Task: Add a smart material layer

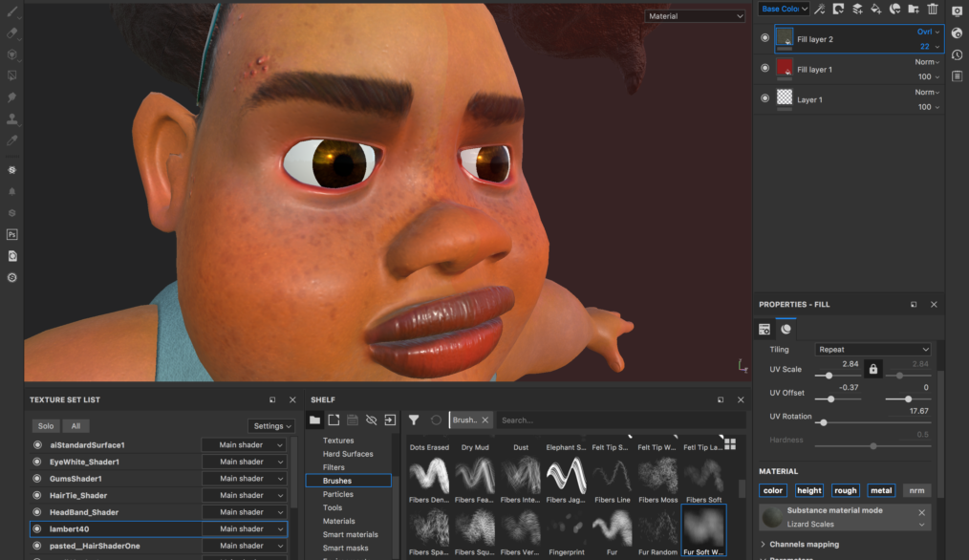Action: (894, 9)
